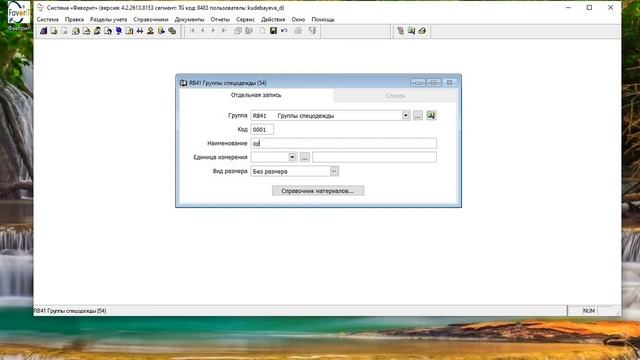640x360 pixels.
Task: Click the NUM status bar indicator
Action: coord(589,311)
